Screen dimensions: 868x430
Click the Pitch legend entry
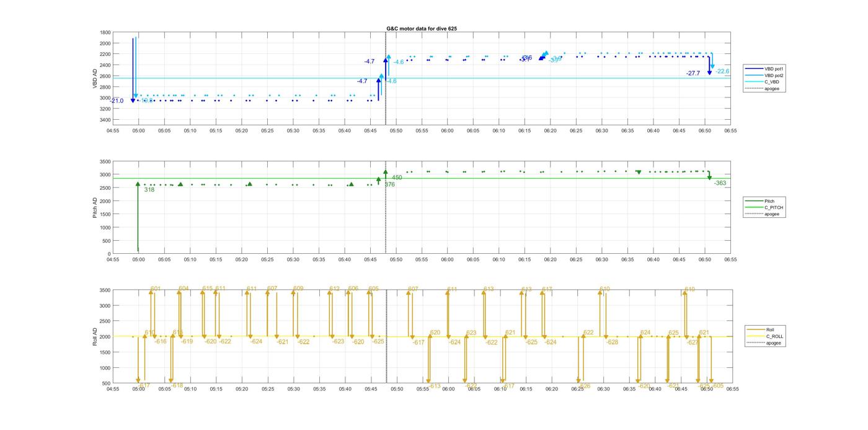click(769, 201)
